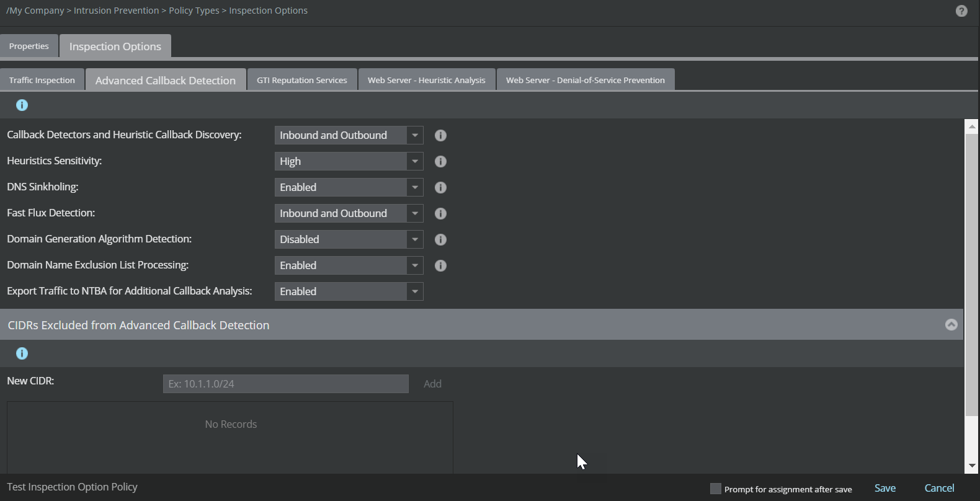This screenshot has width=980, height=501.
Task: Open the help question mark icon
Action: coord(961,11)
